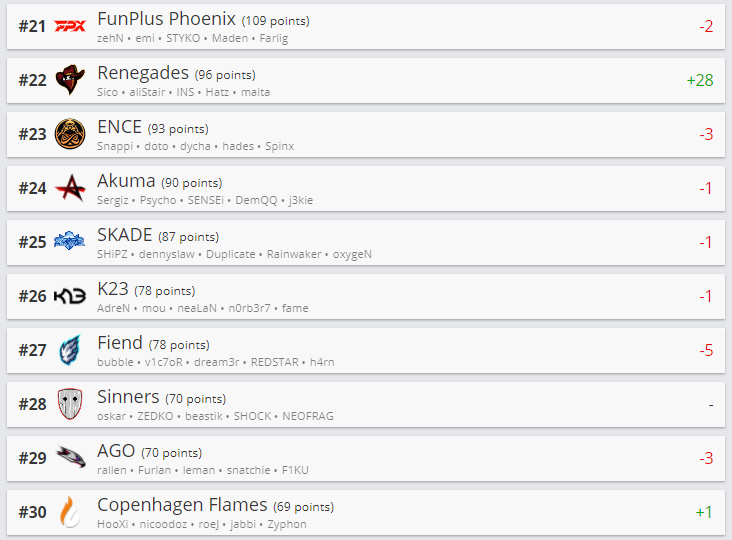The image size is (732, 540).
Task: Click the K23 team logo
Action: (70, 296)
